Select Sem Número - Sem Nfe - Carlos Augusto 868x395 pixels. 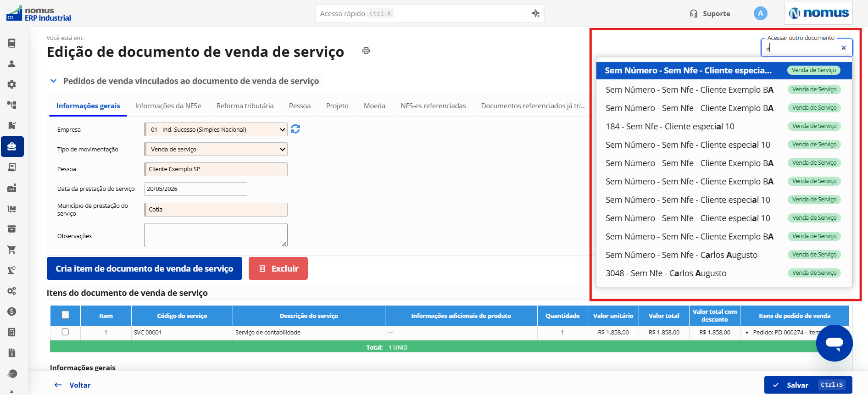click(724, 255)
